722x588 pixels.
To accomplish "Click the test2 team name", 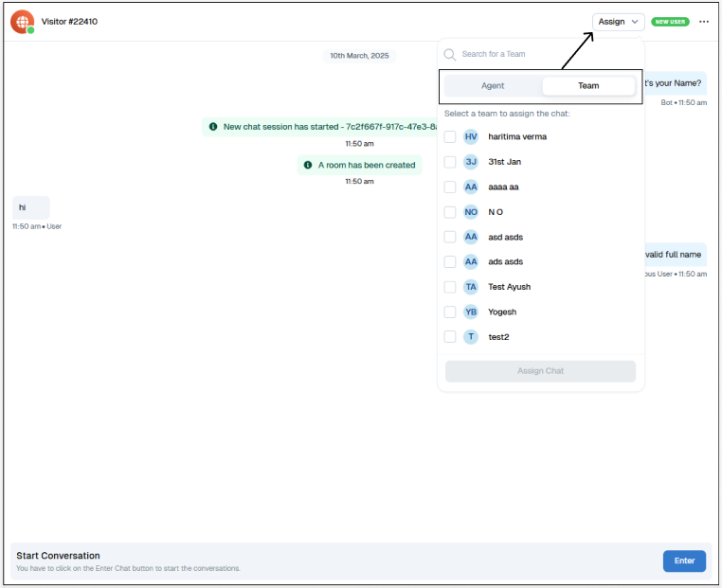I will pos(498,337).
